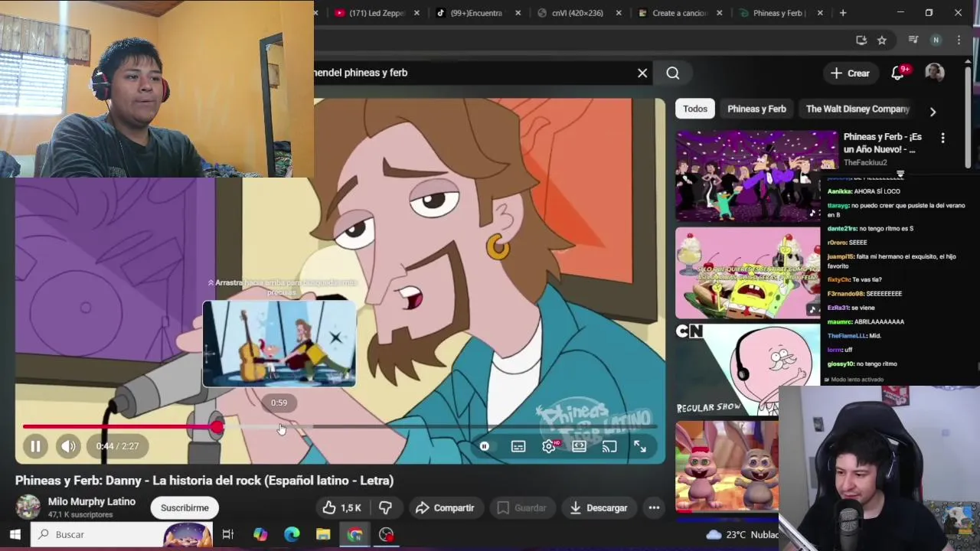Switch to theater mode view

[x=579, y=446]
